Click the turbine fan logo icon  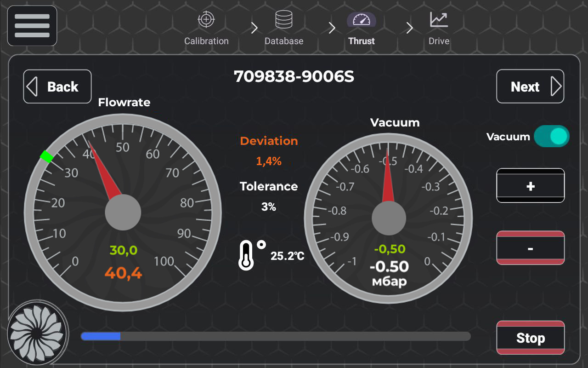point(36,332)
